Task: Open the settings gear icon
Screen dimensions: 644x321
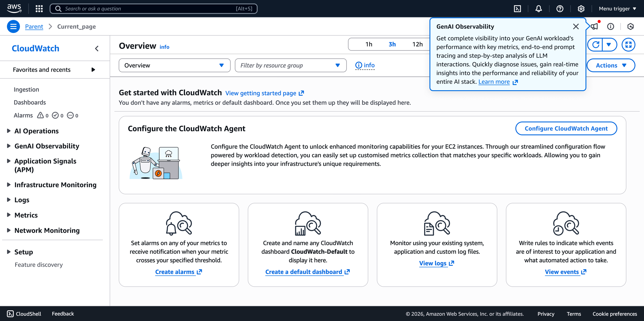Action: (x=581, y=8)
